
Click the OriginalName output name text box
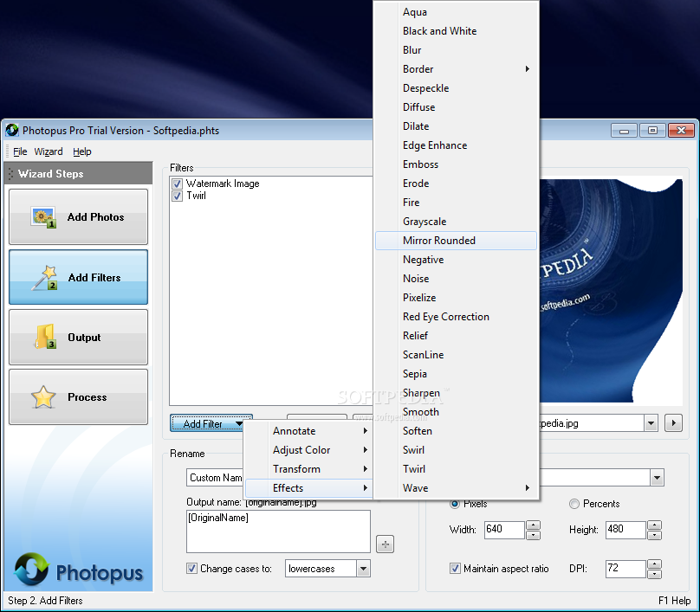point(279,531)
